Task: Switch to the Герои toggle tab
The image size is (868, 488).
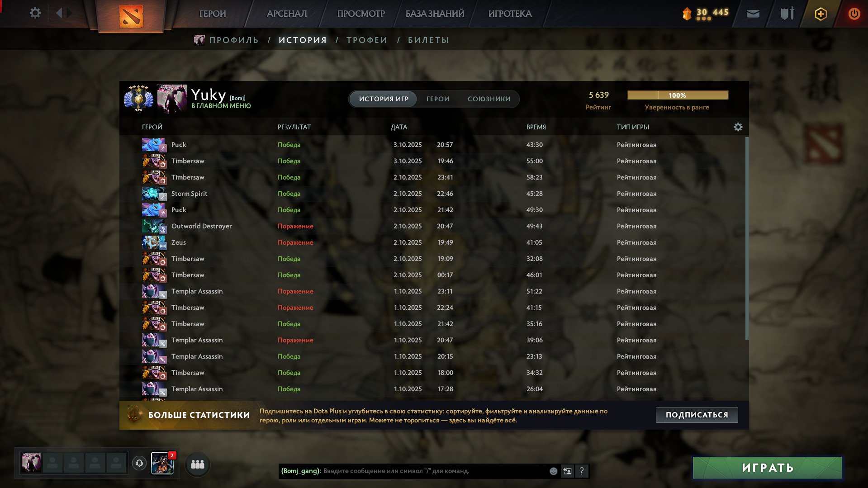Action: 437,99
